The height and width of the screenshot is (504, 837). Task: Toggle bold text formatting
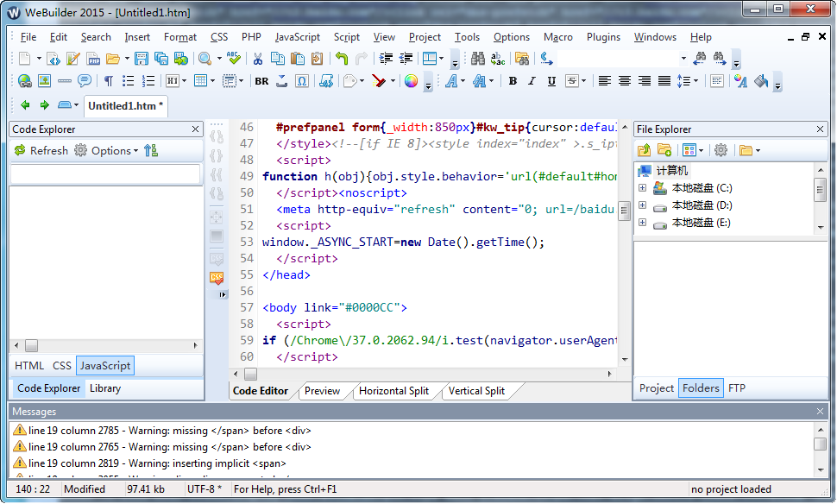click(512, 80)
